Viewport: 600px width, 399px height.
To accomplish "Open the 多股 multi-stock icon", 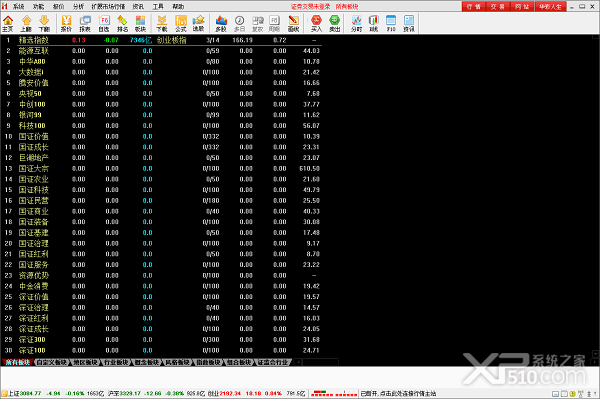I will point(221,23).
